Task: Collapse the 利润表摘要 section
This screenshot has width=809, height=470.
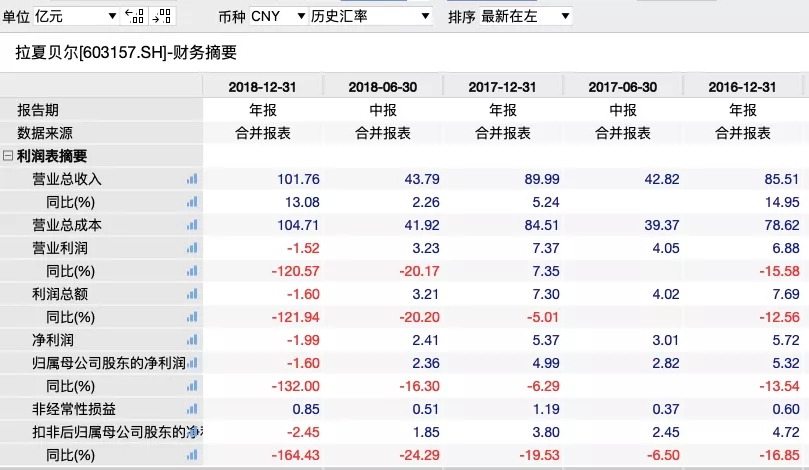Action: [x=8, y=155]
